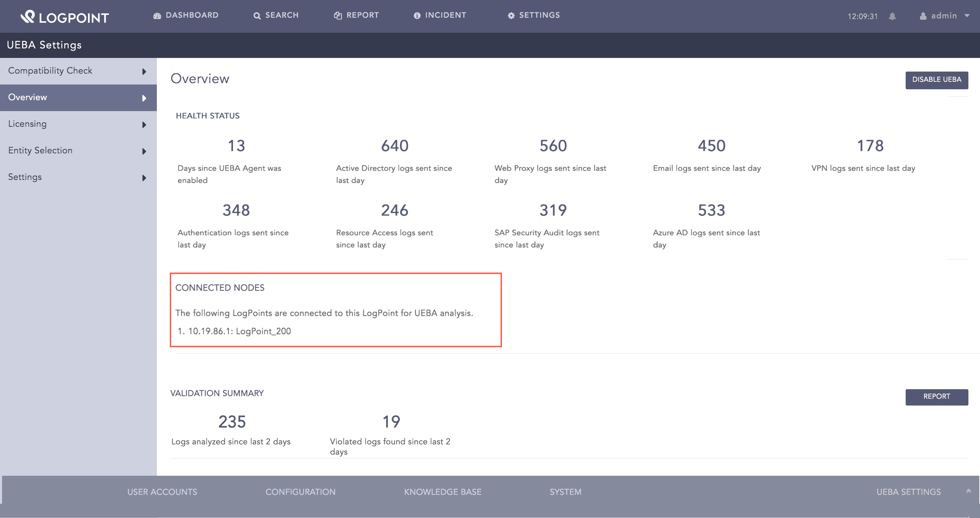Click the LogPoint logo icon

(28, 16)
